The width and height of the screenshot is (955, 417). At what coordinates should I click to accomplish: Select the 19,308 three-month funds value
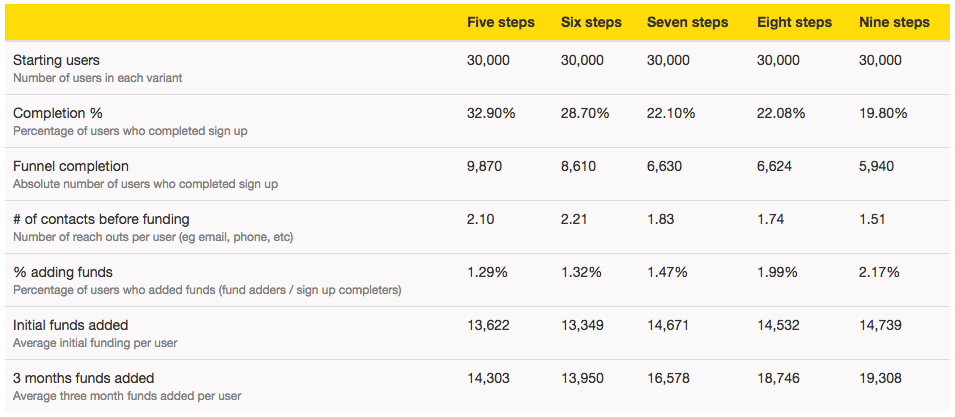pos(880,378)
